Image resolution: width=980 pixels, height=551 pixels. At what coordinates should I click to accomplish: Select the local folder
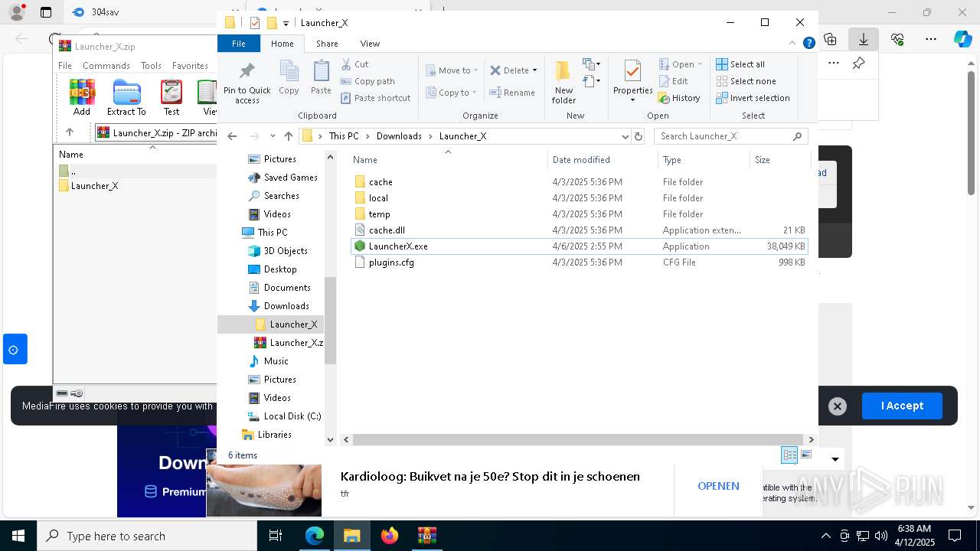(x=580, y=198)
